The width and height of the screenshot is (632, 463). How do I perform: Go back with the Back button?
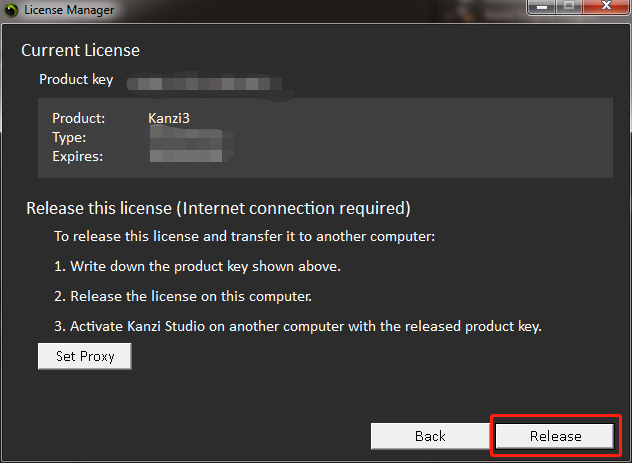click(x=430, y=436)
